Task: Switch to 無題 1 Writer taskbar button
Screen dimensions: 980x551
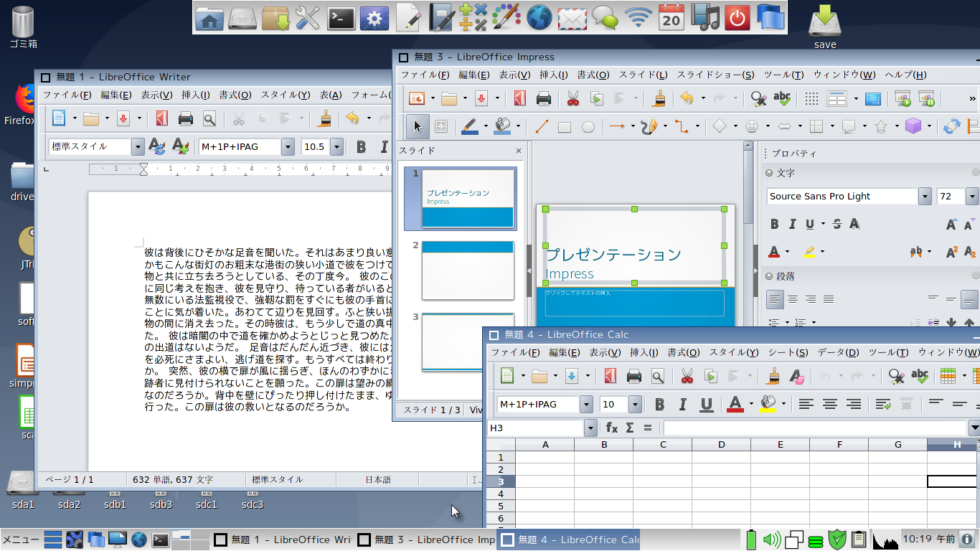Action: (x=283, y=540)
